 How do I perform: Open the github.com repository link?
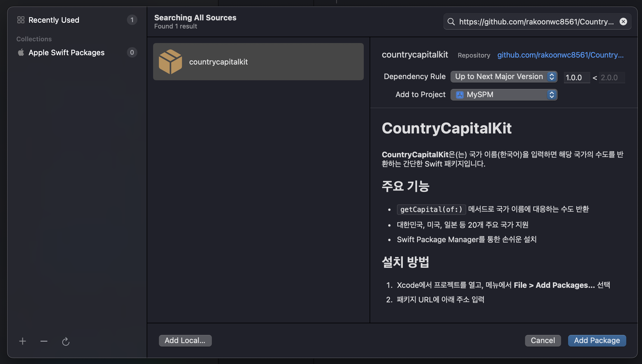click(x=560, y=55)
